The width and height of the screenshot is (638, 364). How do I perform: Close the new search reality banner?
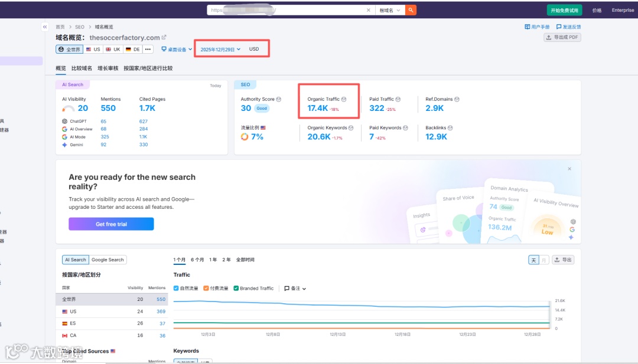pyautogui.click(x=569, y=169)
